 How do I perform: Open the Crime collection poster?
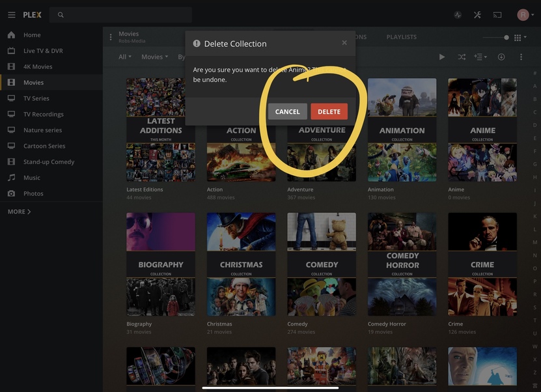[482, 264]
